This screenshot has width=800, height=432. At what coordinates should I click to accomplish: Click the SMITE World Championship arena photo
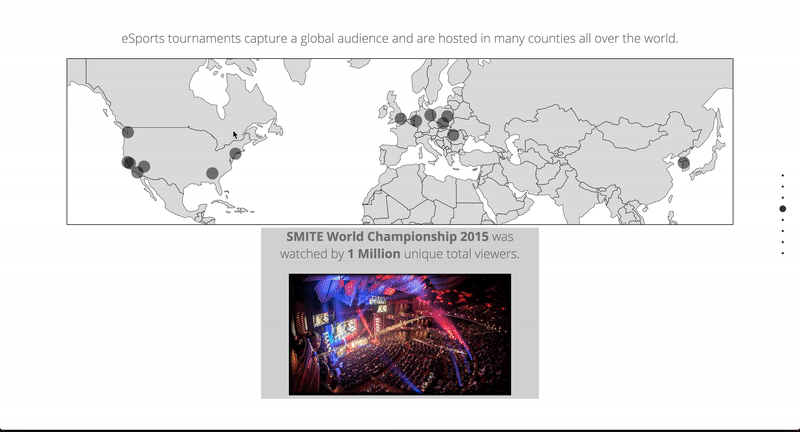400,334
